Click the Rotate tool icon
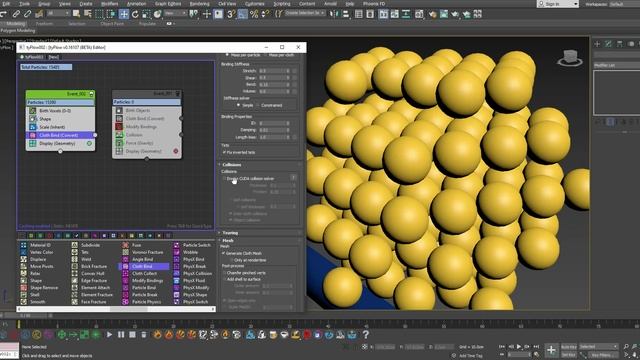The width and height of the screenshot is (640, 360). [135, 14]
